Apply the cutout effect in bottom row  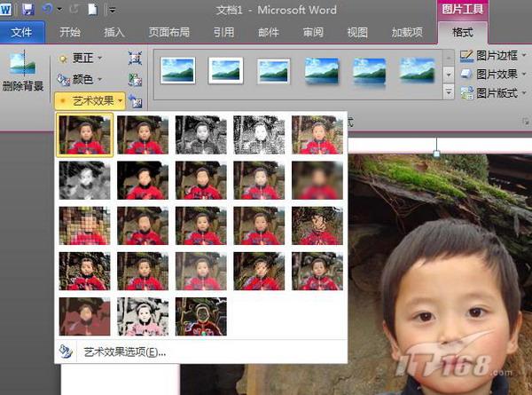coord(85,317)
